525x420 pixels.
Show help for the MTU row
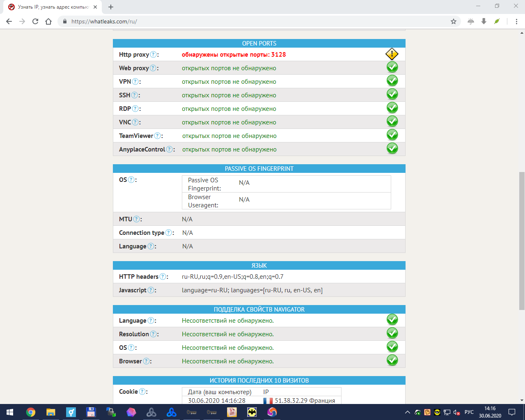[137, 219]
